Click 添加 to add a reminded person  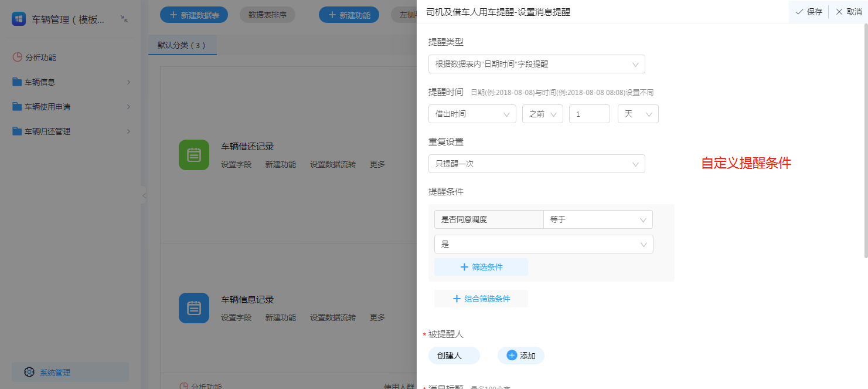pyautogui.click(x=521, y=355)
